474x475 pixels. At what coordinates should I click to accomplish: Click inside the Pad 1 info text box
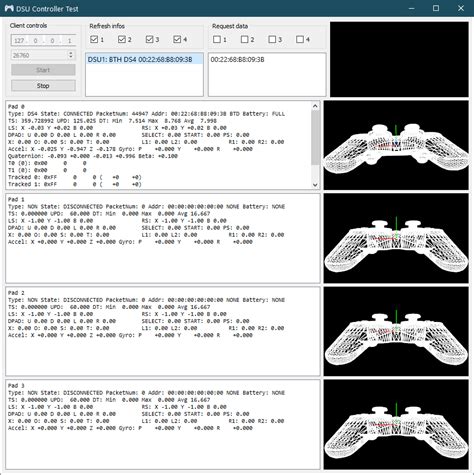[163, 238]
